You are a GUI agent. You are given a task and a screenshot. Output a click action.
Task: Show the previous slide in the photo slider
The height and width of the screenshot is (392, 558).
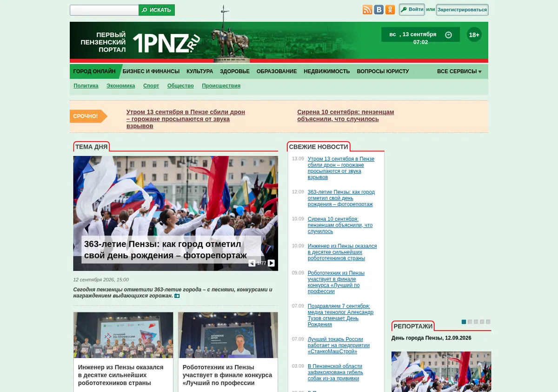(x=252, y=263)
